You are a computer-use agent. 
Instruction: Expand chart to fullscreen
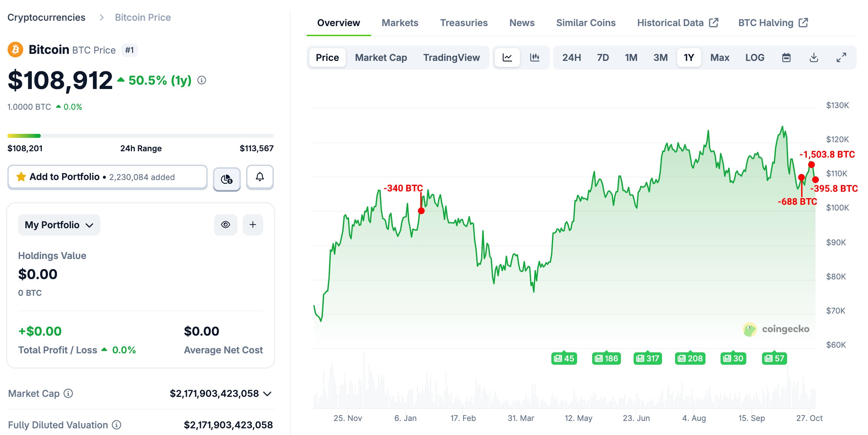pos(841,57)
